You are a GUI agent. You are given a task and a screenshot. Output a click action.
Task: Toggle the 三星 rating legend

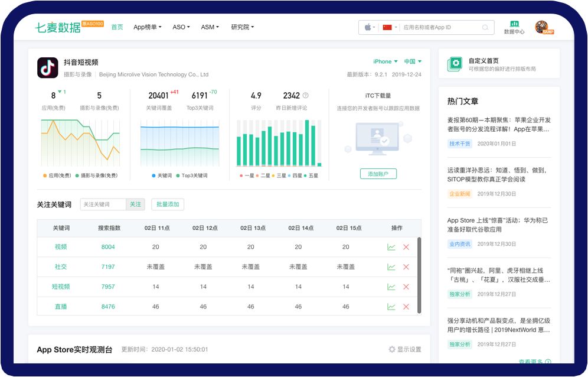pos(279,175)
